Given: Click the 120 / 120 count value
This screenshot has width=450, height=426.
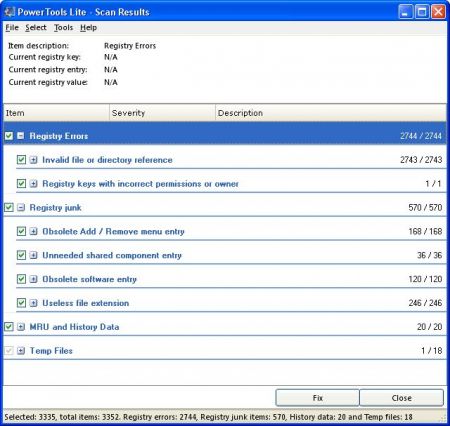Looking at the screenshot, I should (x=425, y=279).
